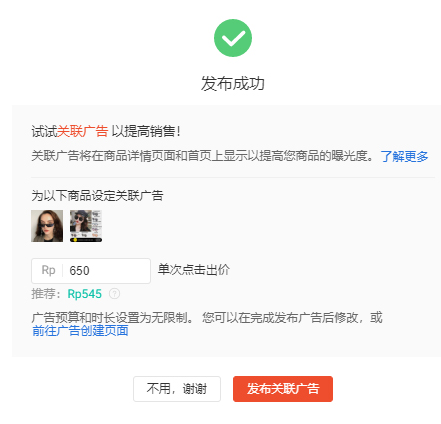Click the 广告预算和时长设置为无限制 note
This screenshot has width=441, height=424.
point(112,318)
